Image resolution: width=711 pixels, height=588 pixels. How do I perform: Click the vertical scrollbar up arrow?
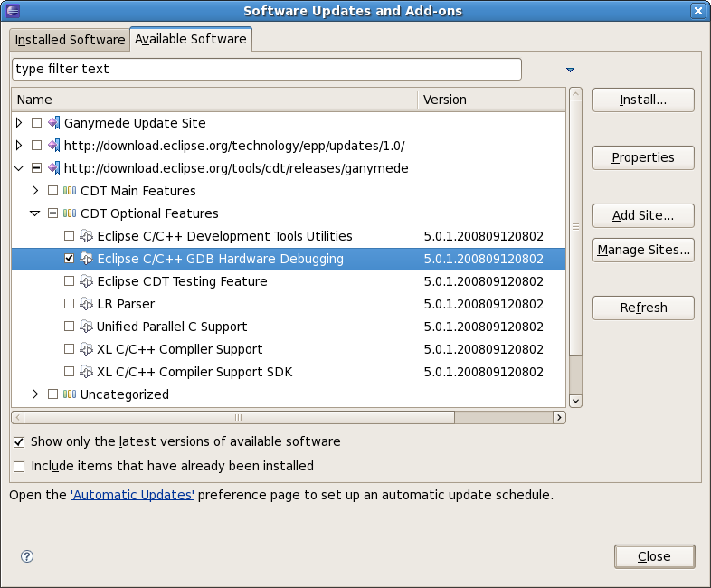(575, 94)
